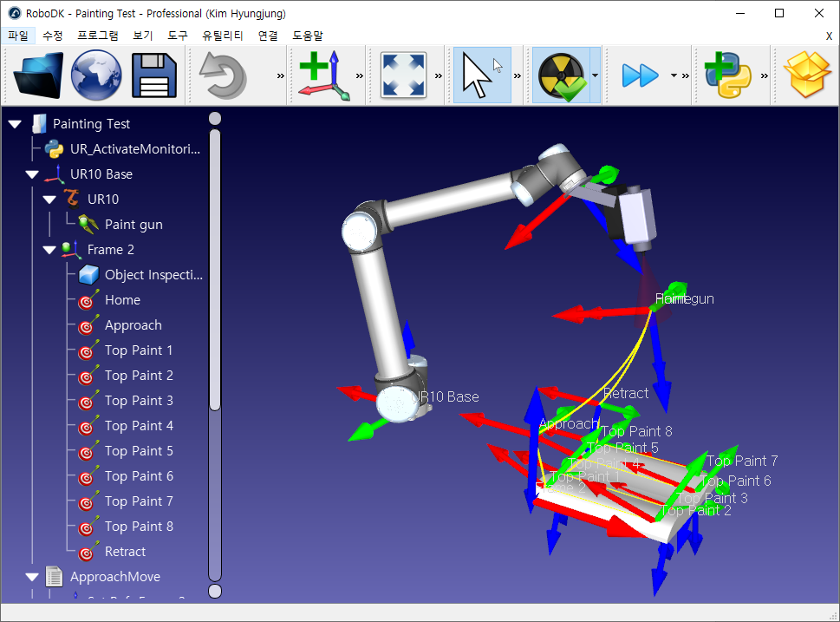Open the online library globe icon
The image size is (840, 622).
[x=96, y=75]
